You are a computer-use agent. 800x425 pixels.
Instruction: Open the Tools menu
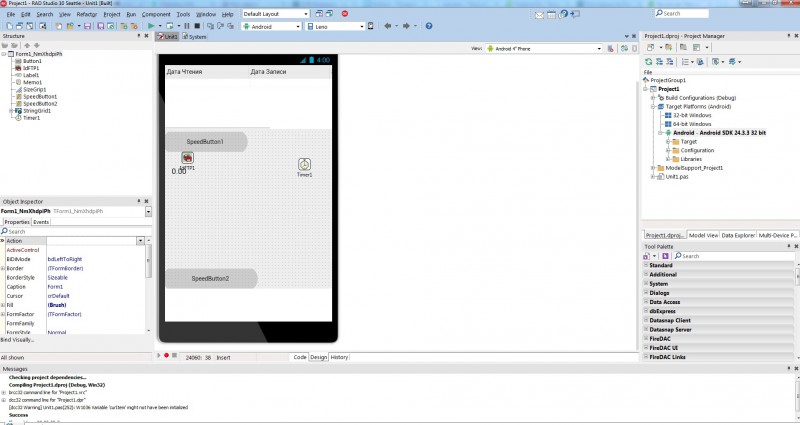click(183, 14)
